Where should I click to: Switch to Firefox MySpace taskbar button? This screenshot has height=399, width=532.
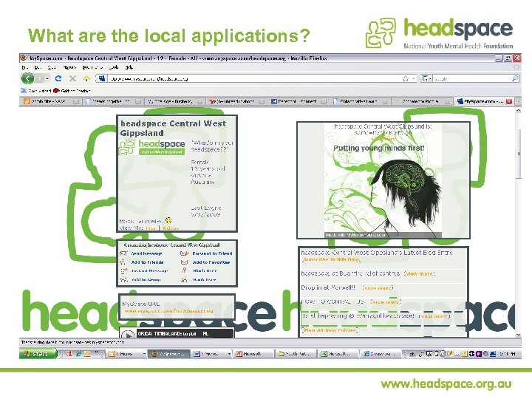[170, 354]
